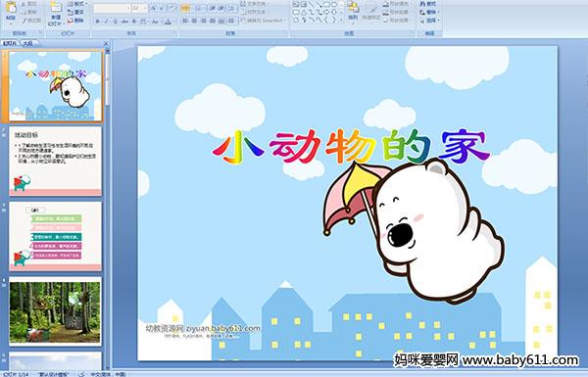
Task: Select the rectangle shape in shapes gallery
Action: [327, 5]
